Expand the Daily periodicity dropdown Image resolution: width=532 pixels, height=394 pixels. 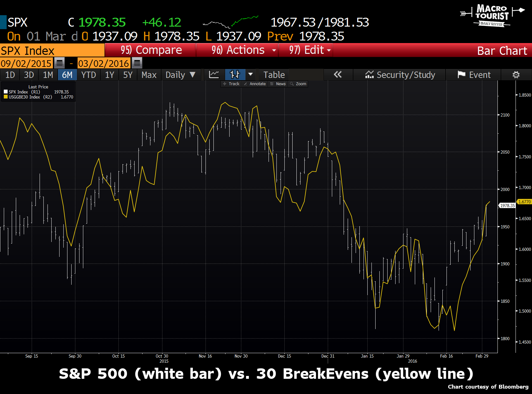pos(180,75)
